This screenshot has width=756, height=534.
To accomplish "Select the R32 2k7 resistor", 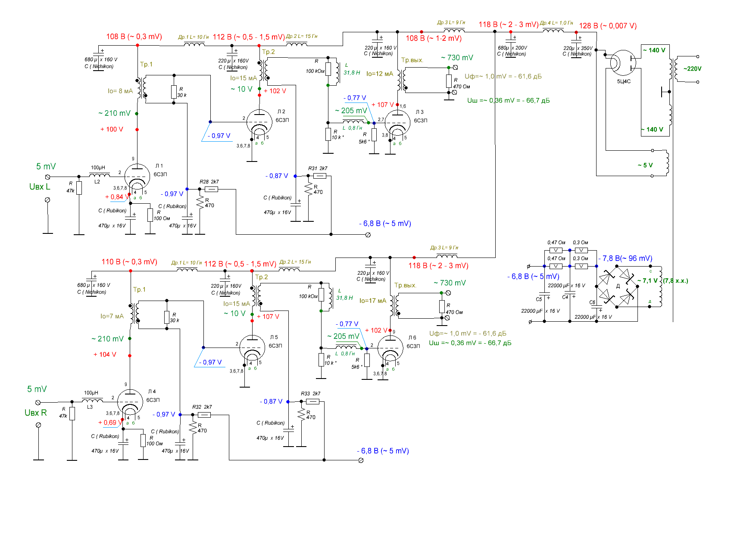I will click(204, 415).
